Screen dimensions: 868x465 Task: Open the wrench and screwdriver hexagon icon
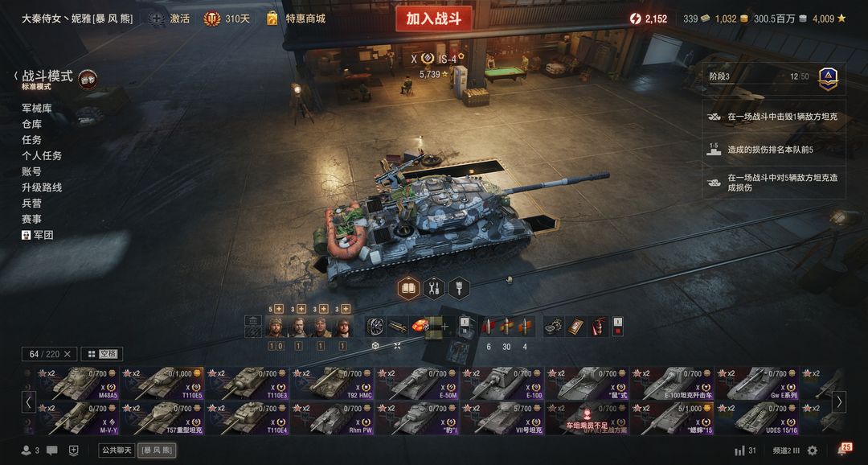[434, 289]
